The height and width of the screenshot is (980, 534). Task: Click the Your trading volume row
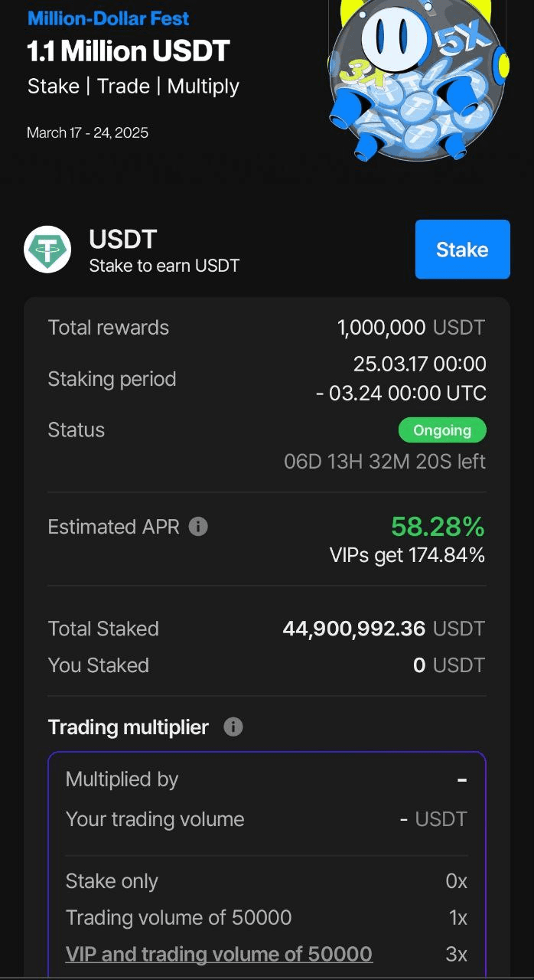(x=266, y=819)
